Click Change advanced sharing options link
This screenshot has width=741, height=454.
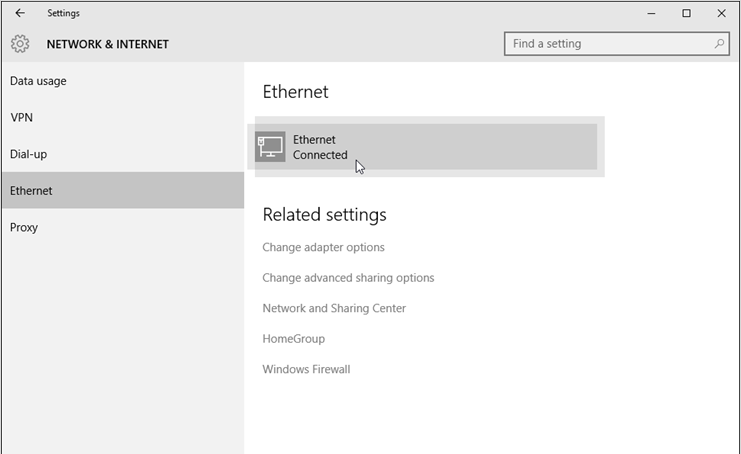click(x=348, y=278)
